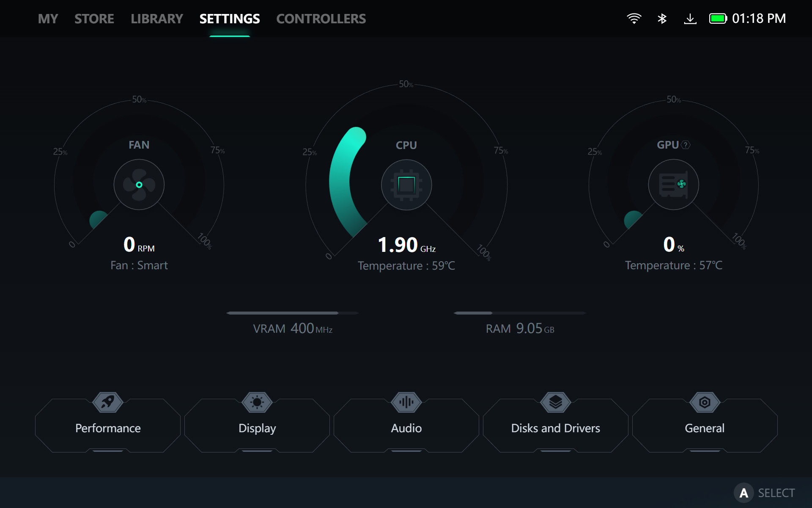Open Performance settings
Screen dimensions: 812x508
(x=108, y=428)
